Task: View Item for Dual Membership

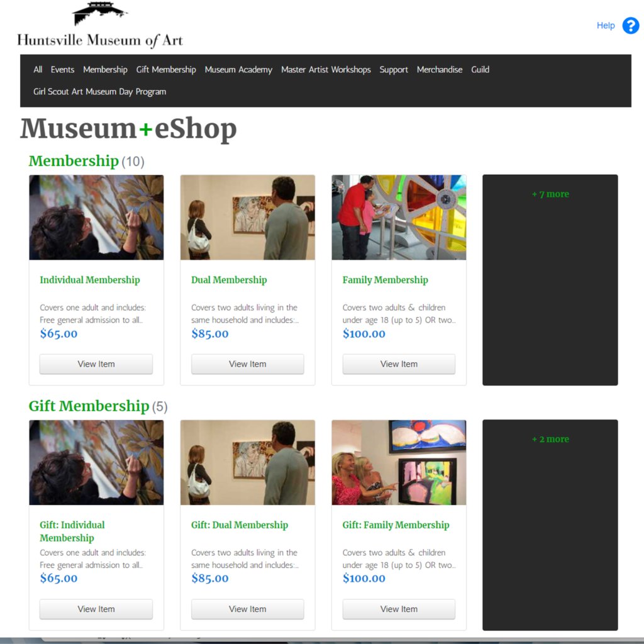Action: (x=247, y=364)
